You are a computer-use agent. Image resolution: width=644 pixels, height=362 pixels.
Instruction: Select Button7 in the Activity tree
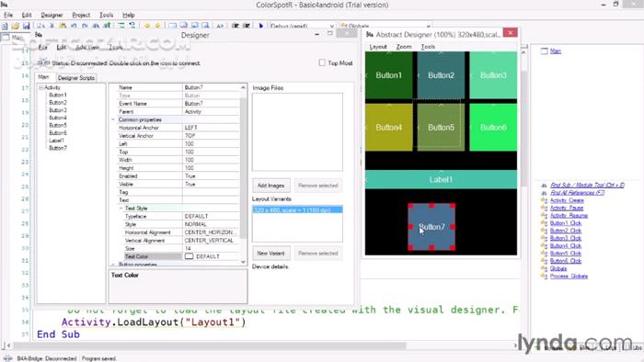pyautogui.click(x=58, y=148)
